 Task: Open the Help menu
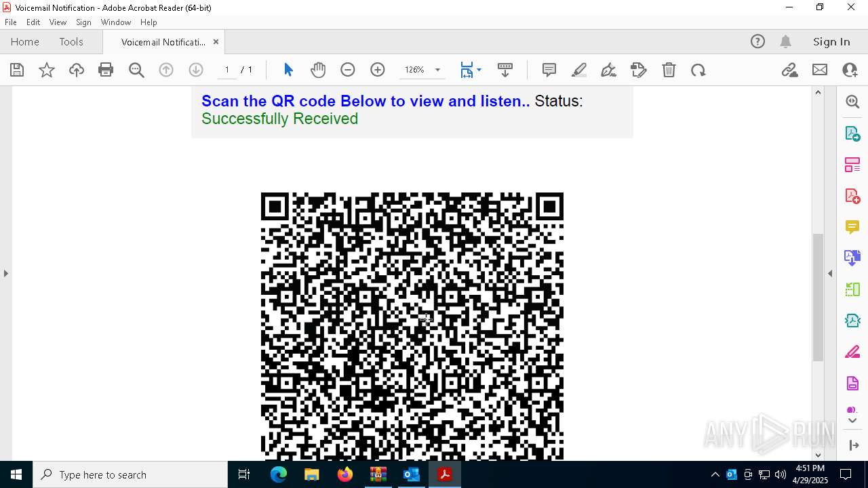(149, 22)
